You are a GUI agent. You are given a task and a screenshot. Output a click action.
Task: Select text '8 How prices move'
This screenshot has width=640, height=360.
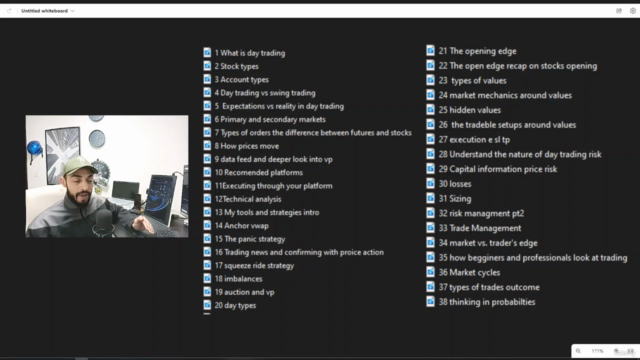pyautogui.click(x=247, y=146)
